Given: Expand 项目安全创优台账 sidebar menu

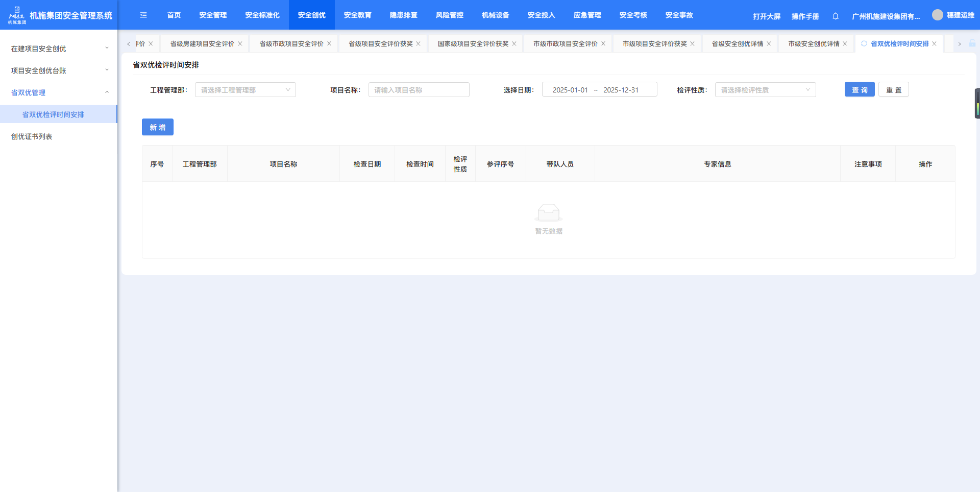Looking at the screenshot, I should tap(59, 71).
